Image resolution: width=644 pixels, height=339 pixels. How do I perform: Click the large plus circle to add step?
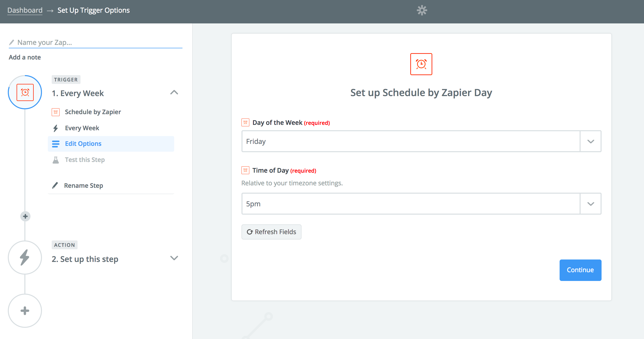[x=25, y=311]
